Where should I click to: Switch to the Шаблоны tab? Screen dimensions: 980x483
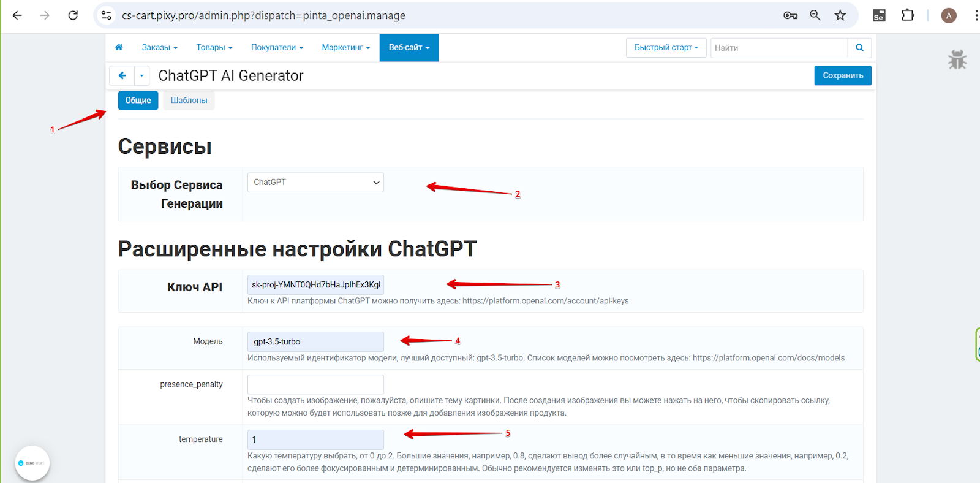[189, 101]
